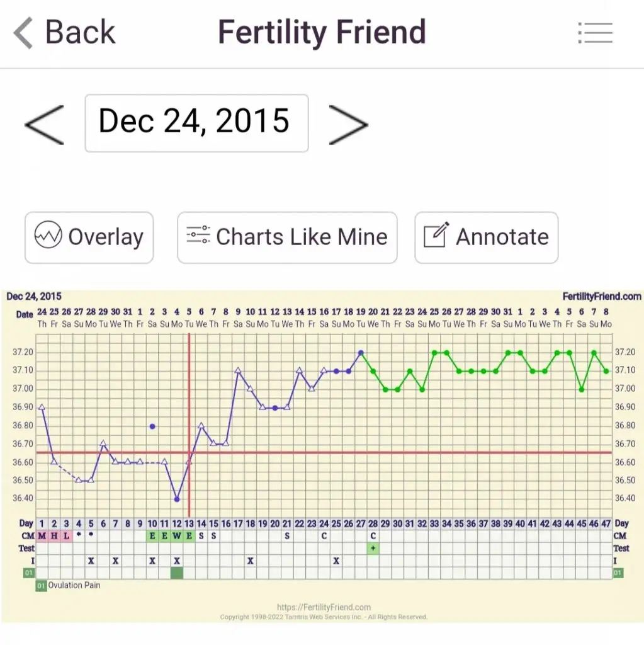
Task: Tap the Back chevron arrow
Action: (x=24, y=33)
